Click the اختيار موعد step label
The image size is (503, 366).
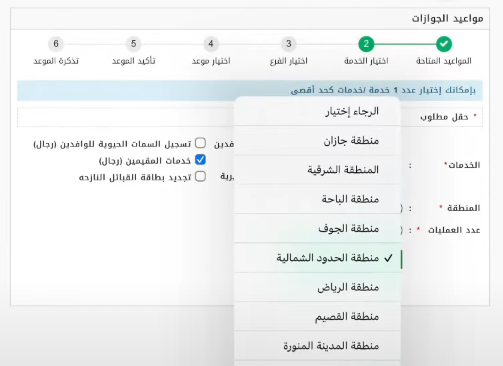click(x=211, y=61)
